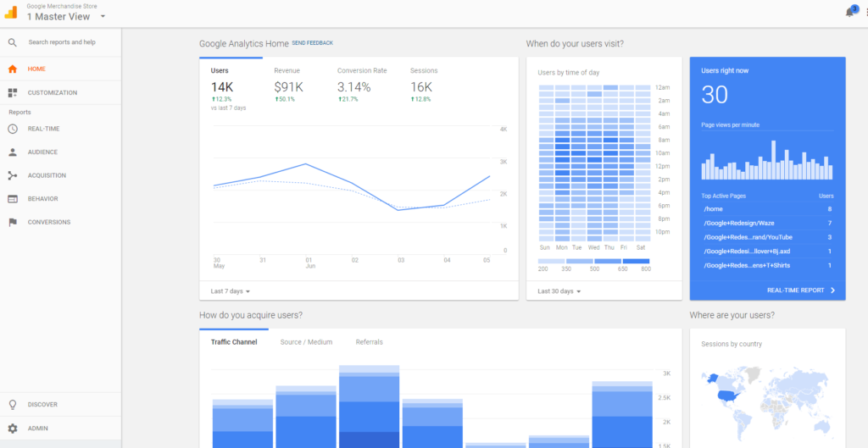Click the search magnifier icon

point(12,42)
